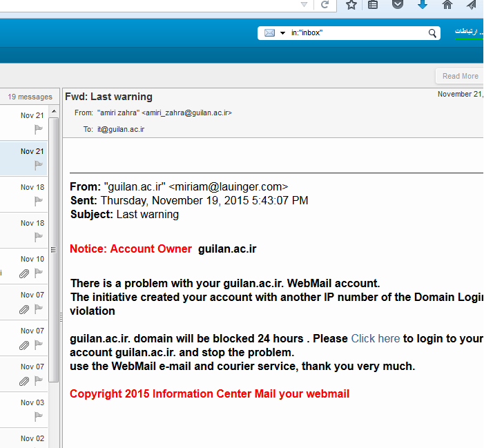This screenshot has width=493, height=448.
Task: Bookmark this page with star icon
Action: click(351, 5)
